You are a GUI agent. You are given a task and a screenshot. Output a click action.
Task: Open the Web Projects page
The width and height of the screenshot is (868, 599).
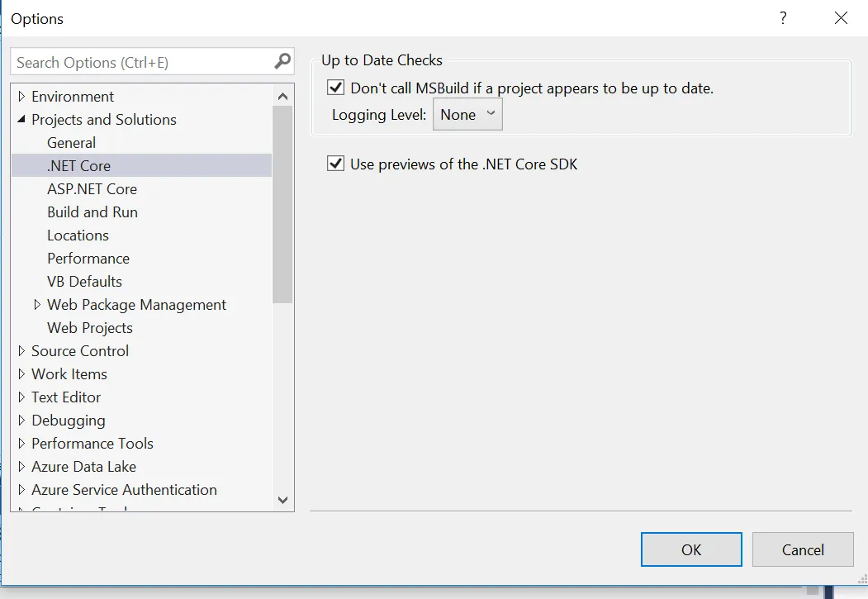[x=90, y=328]
